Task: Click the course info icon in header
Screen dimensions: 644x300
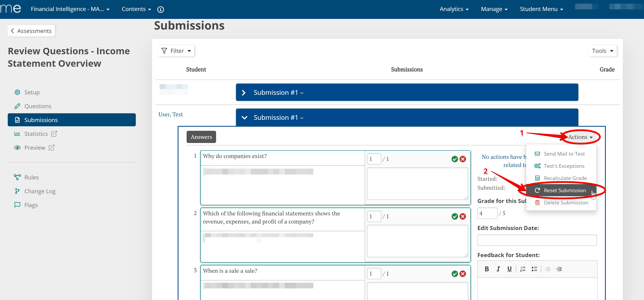Action: 161,9
